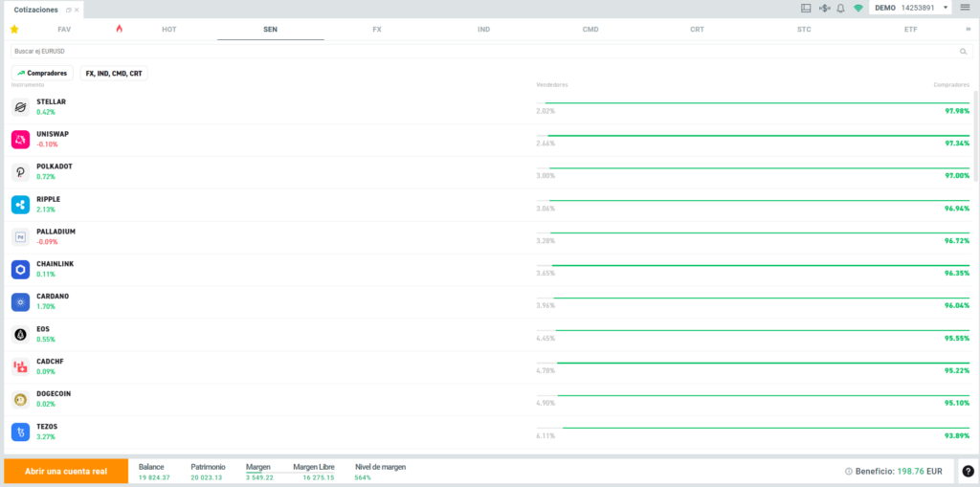Select the UNISWAP instrument name
Image resolution: width=980 pixels, height=487 pixels.
click(x=53, y=134)
